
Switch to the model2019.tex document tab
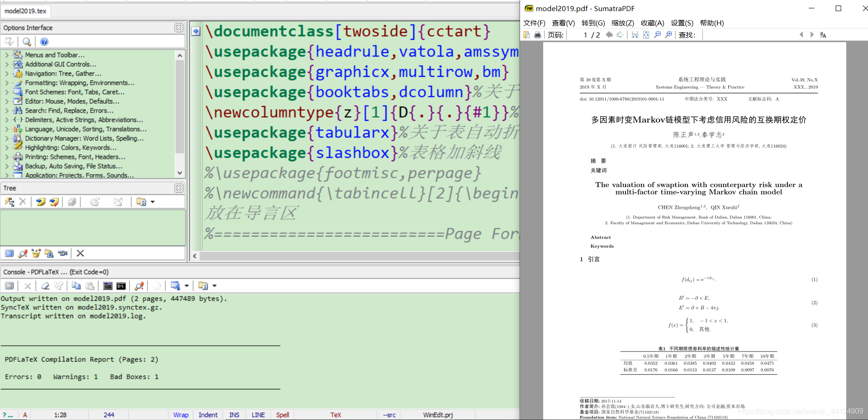coord(25,11)
